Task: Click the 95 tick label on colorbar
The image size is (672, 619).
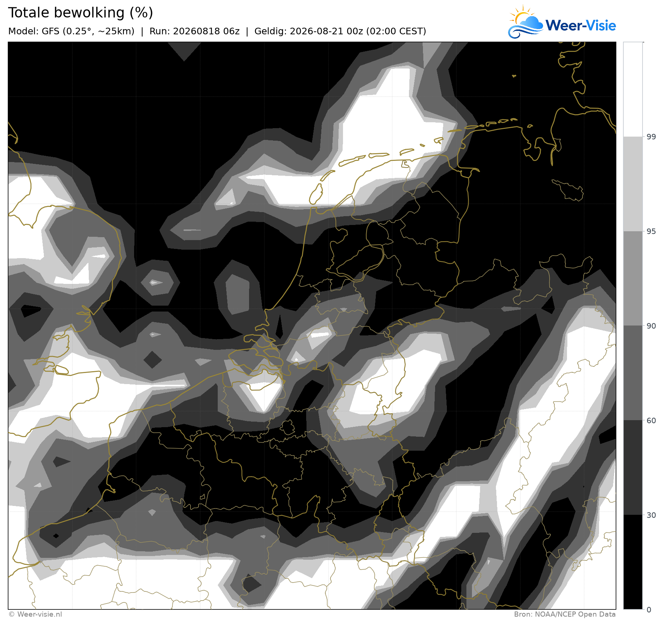Action: pos(651,231)
